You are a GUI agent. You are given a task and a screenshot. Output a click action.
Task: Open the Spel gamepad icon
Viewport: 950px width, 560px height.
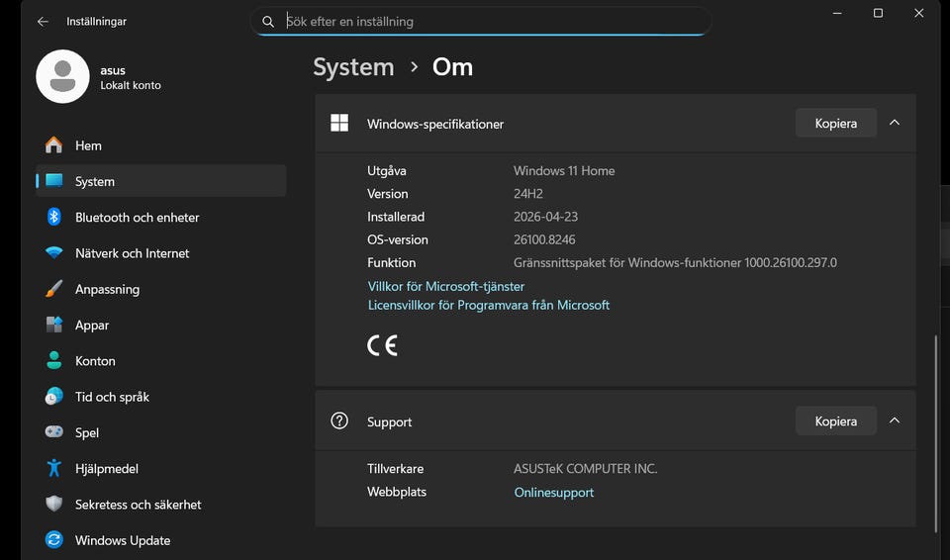(54, 432)
